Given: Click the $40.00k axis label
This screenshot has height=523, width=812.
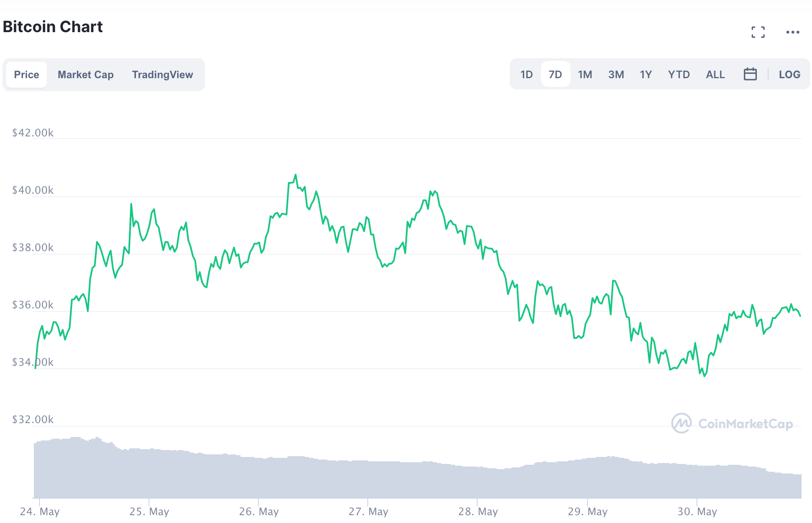Looking at the screenshot, I should pyautogui.click(x=33, y=190).
